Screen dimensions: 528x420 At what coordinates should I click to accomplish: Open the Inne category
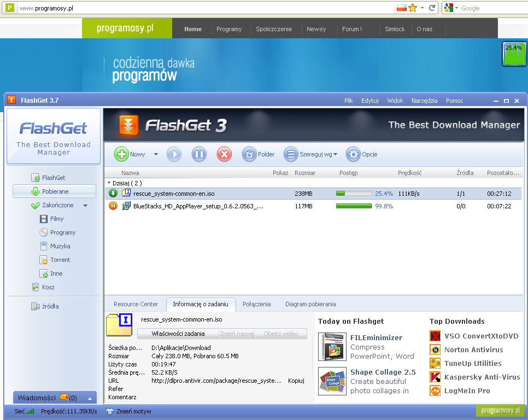(x=51, y=273)
